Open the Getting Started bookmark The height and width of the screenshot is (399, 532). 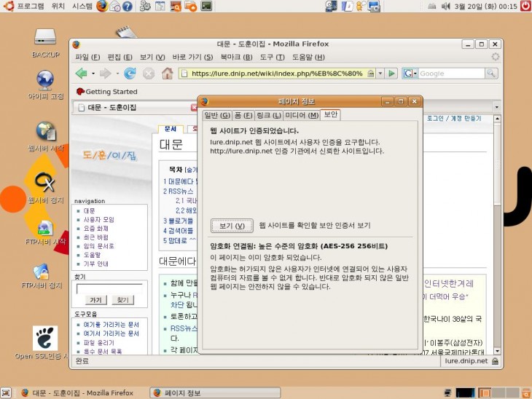(107, 92)
